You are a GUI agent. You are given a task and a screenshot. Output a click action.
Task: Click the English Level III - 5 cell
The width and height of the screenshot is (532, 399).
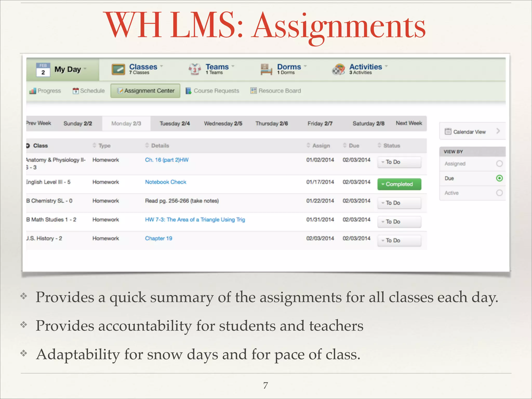48,182
